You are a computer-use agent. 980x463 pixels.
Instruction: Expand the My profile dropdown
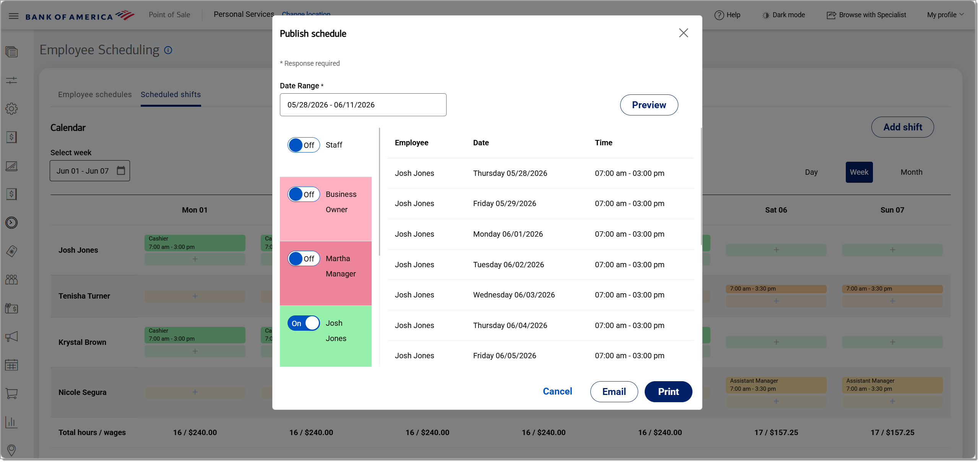pos(945,15)
